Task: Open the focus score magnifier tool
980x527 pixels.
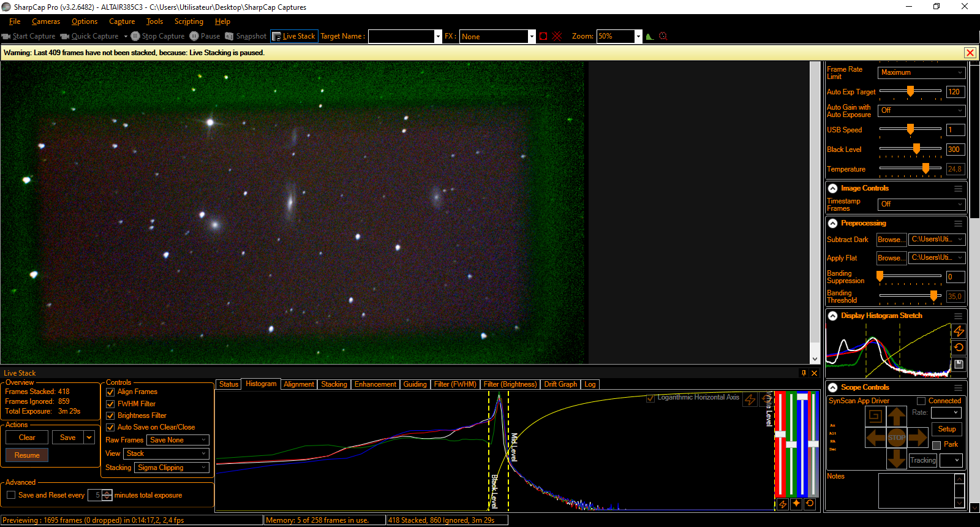Action: click(x=663, y=36)
